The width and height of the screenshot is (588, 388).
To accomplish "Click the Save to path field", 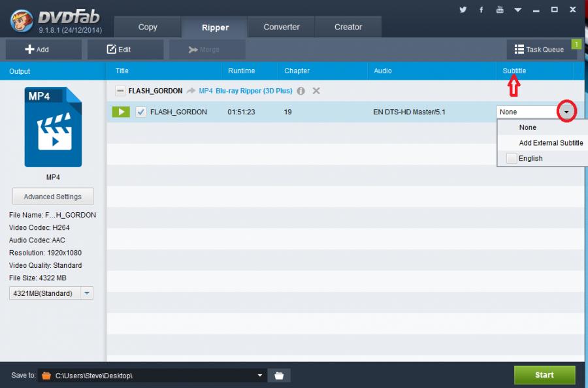I will tap(152, 375).
